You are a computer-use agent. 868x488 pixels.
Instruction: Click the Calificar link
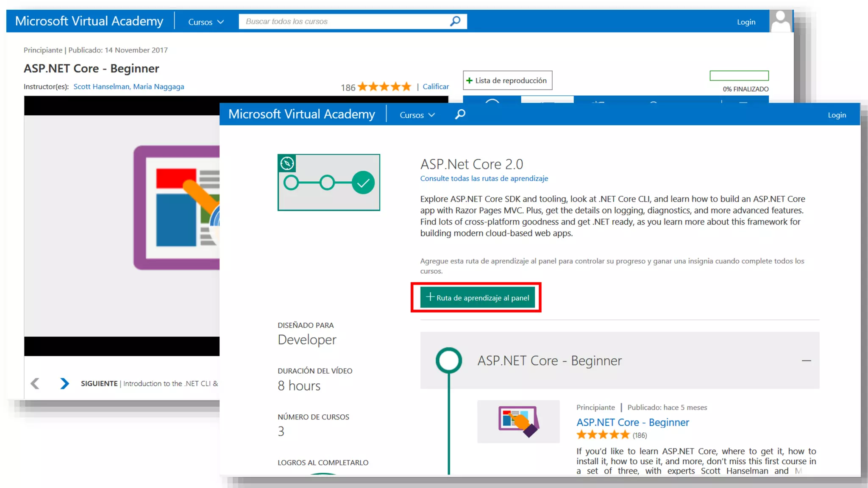(435, 86)
